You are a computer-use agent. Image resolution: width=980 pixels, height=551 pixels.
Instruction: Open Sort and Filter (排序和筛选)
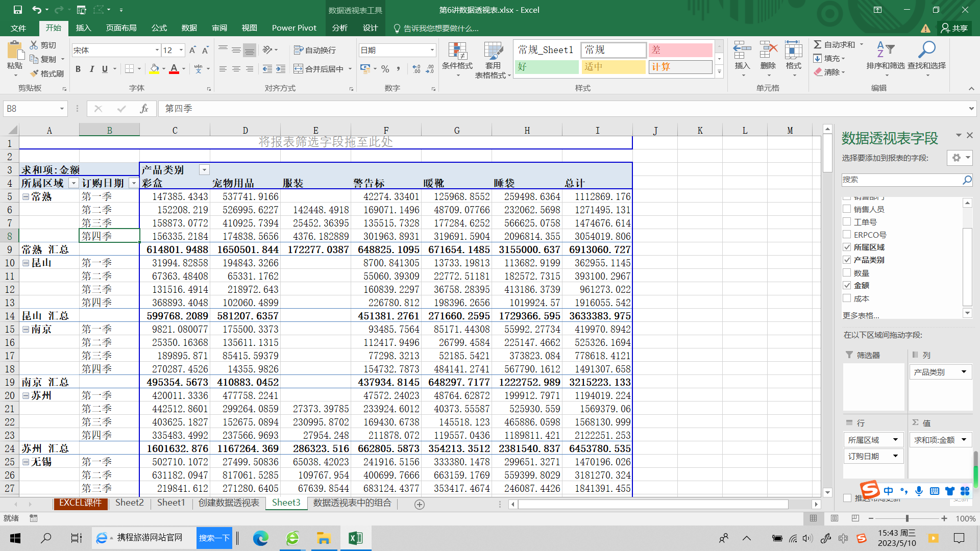tap(886, 59)
